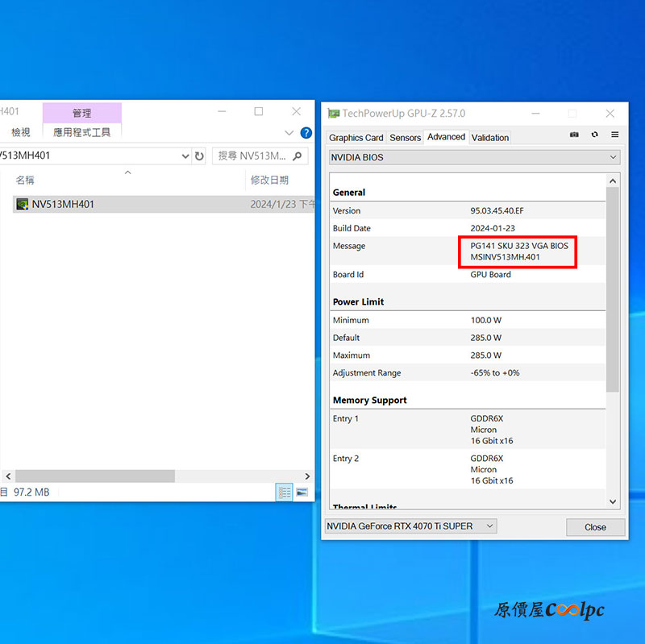Click the Close button in GPU-Z
This screenshot has height=644, width=645.
(x=595, y=527)
